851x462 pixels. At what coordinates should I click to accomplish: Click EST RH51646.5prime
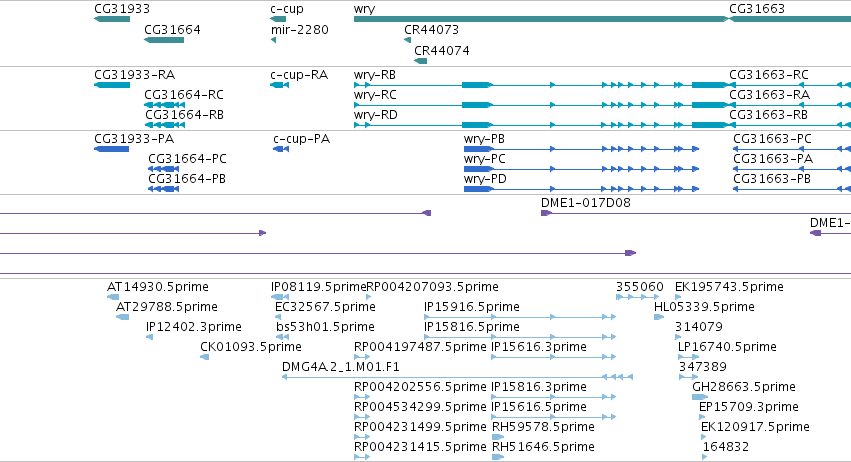click(x=543, y=447)
